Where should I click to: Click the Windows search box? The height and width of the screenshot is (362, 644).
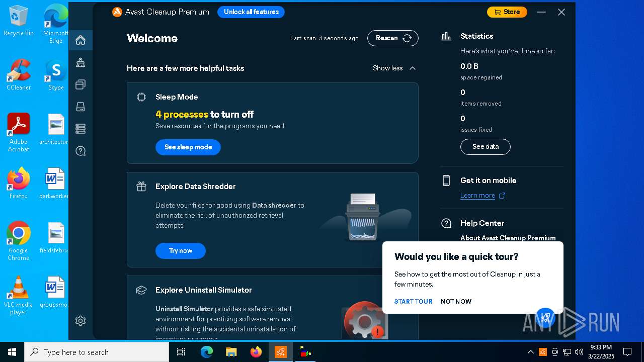[97, 352]
